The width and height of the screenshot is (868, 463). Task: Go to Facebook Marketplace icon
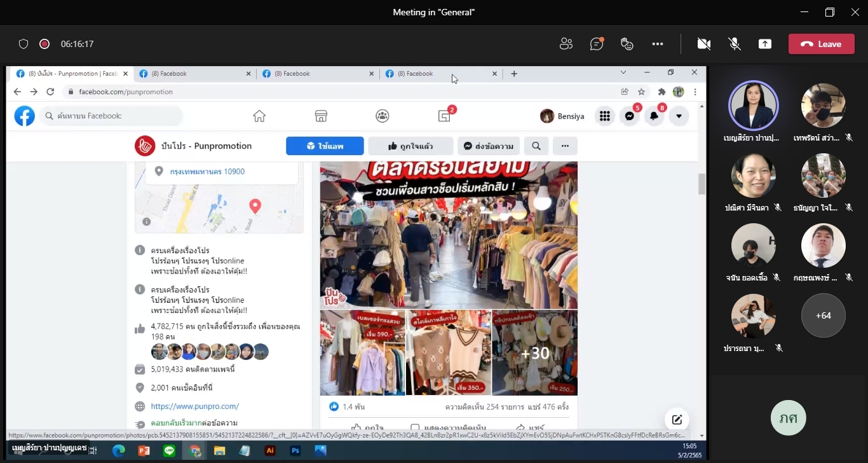click(321, 116)
